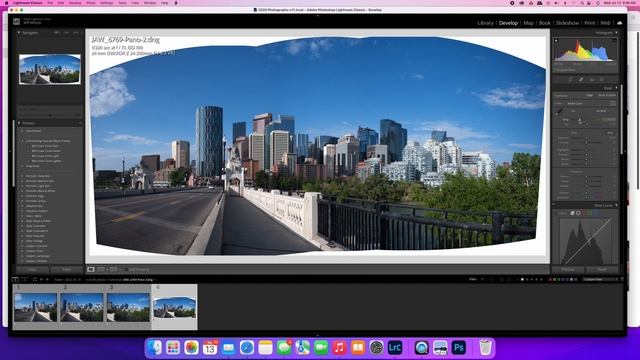Click the Copy button
640x360 pixels.
(x=32, y=269)
